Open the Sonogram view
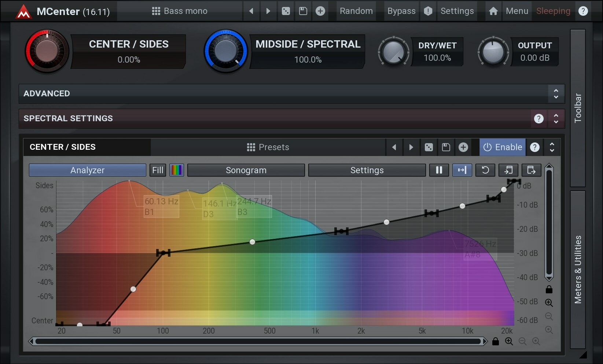The image size is (603, 364). (246, 170)
